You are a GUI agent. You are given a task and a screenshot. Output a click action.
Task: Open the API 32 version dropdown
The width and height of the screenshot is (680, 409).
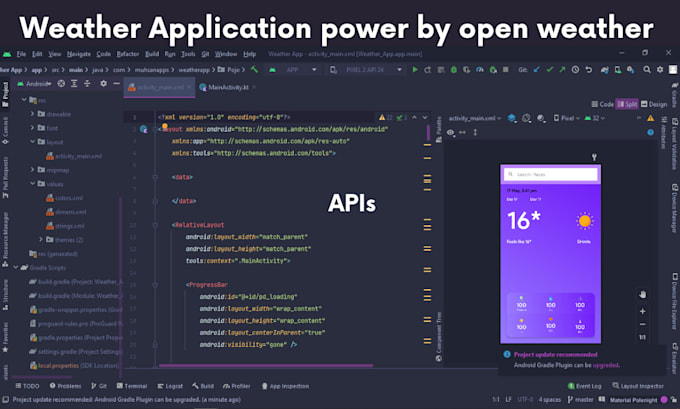pos(595,118)
